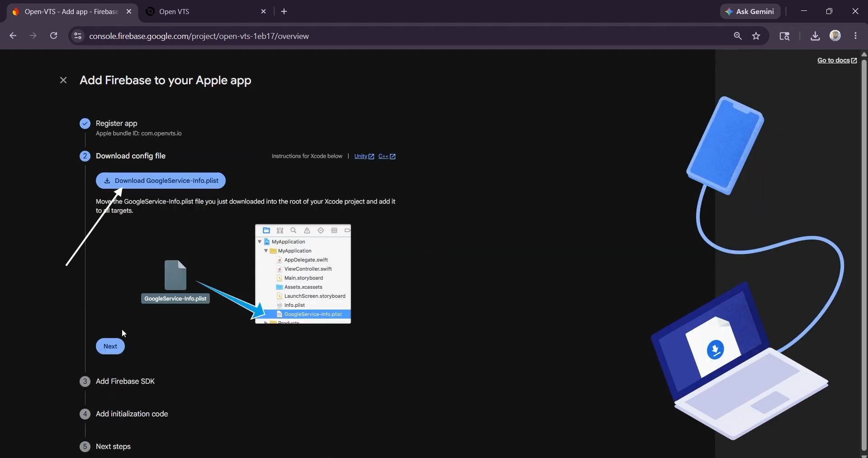Screen dimensions: 868x458
Task: Click the Ask Gemini button
Action: click(750, 11)
